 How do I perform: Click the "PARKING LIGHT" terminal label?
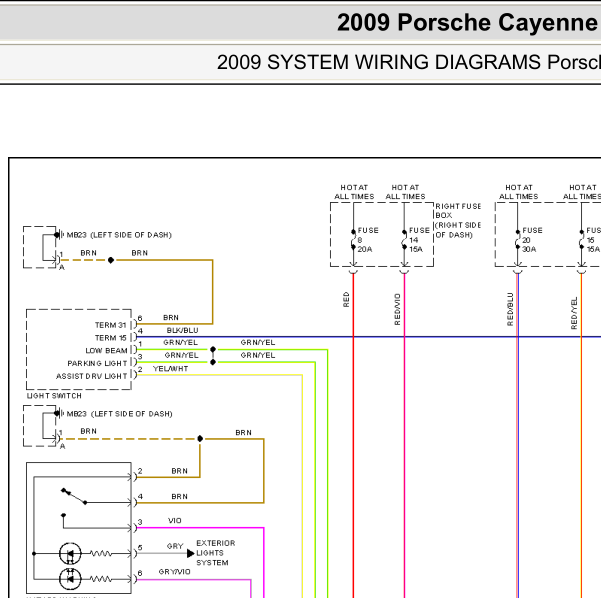click(x=97, y=363)
